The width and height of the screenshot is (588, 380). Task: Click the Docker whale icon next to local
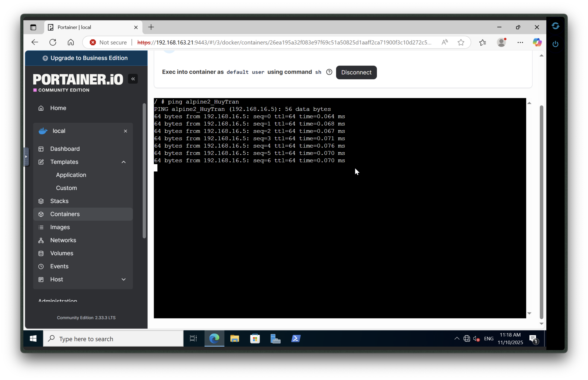[x=43, y=131]
